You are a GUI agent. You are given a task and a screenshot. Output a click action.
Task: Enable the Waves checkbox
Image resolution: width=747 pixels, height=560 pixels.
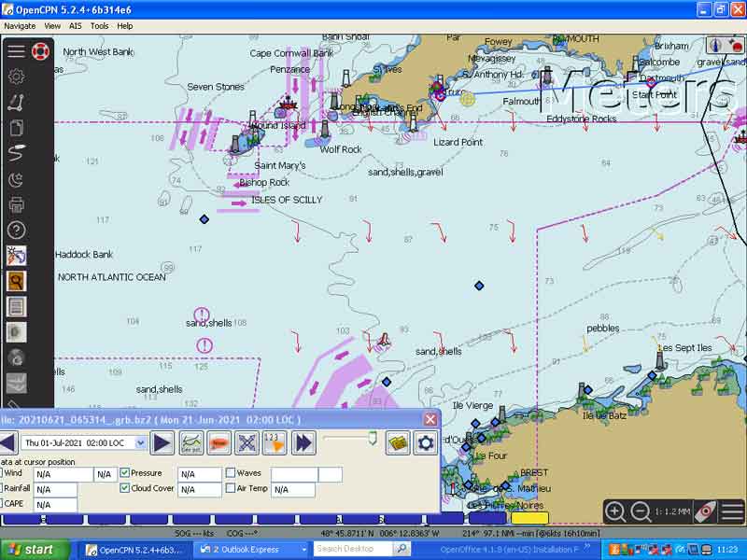point(231,474)
